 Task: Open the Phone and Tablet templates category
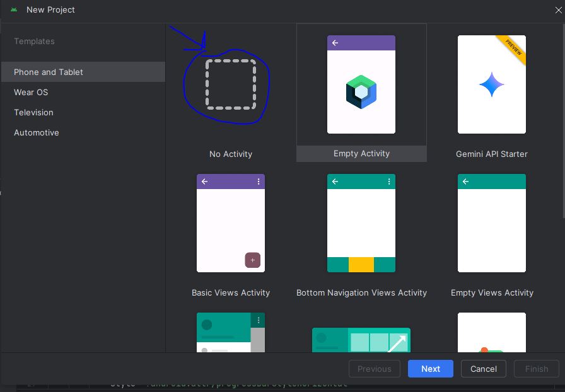(x=49, y=72)
